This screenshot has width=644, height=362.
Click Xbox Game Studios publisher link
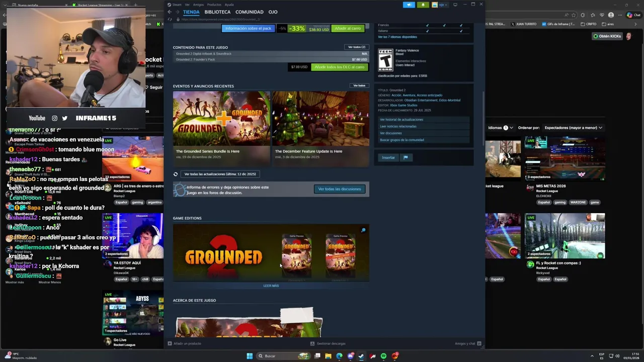(x=404, y=105)
